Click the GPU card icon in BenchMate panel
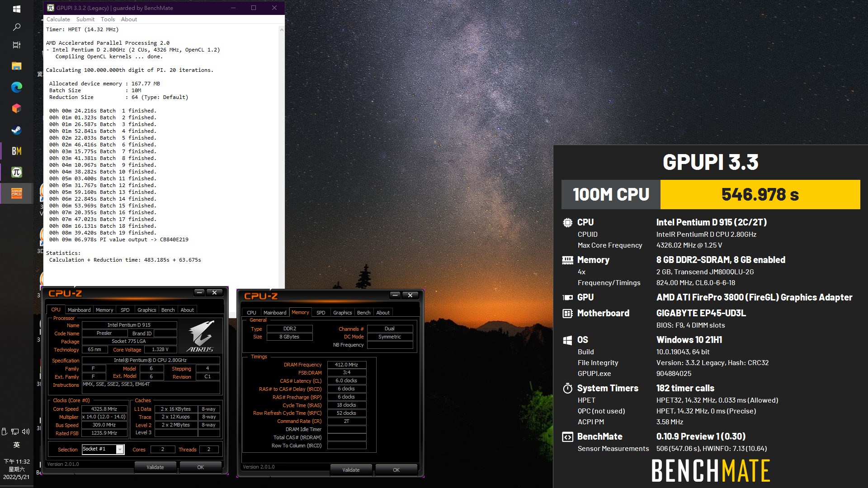This screenshot has height=488, width=868. (567, 297)
